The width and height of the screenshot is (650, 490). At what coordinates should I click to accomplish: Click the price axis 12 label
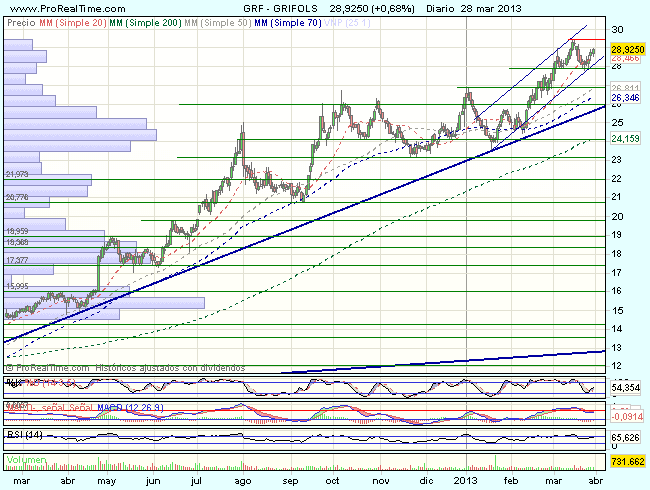click(x=616, y=366)
